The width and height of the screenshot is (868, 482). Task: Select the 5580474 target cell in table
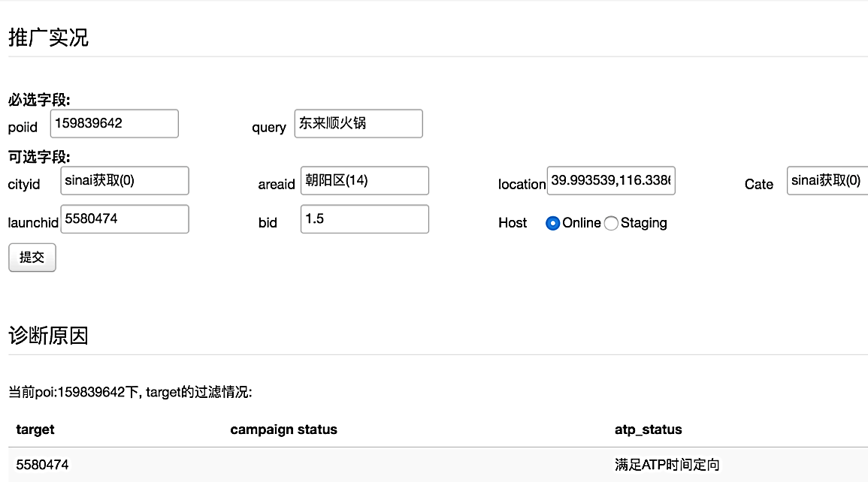tap(42, 465)
